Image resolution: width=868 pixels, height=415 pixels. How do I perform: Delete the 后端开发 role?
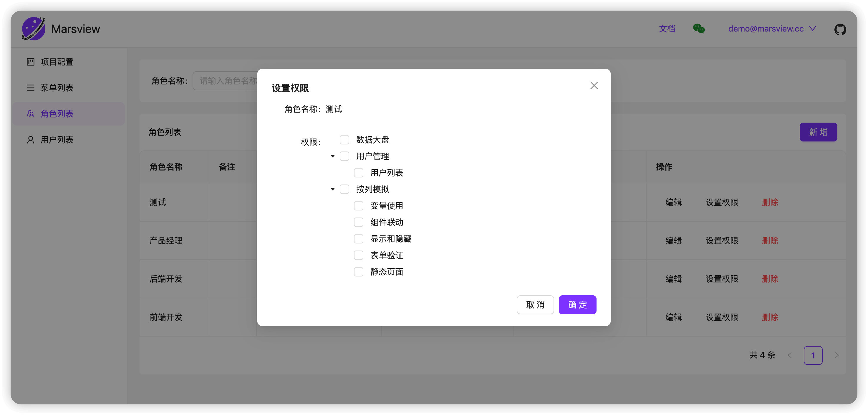[x=770, y=279]
